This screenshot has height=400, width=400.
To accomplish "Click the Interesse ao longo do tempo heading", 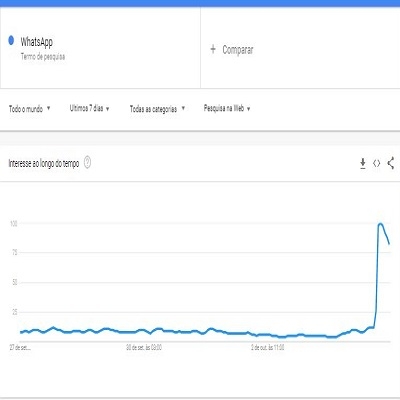I will [44, 164].
